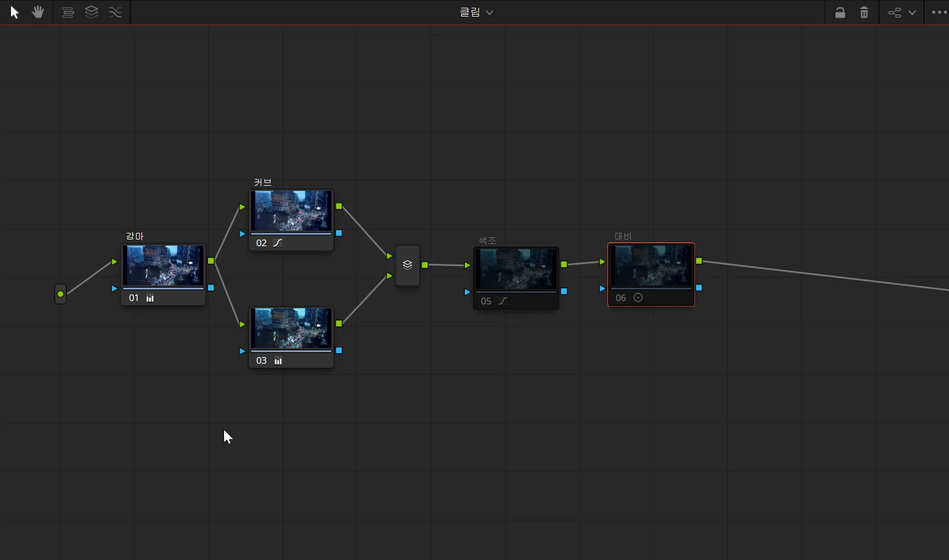Viewport: 949px width, 560px height.
Task: Click circle window icon on node 06
Action: (x=638, y=298)
